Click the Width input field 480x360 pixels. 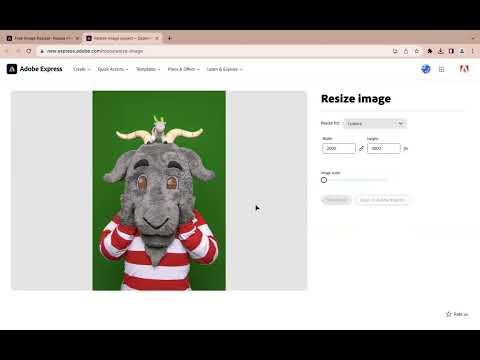point(339,148)
